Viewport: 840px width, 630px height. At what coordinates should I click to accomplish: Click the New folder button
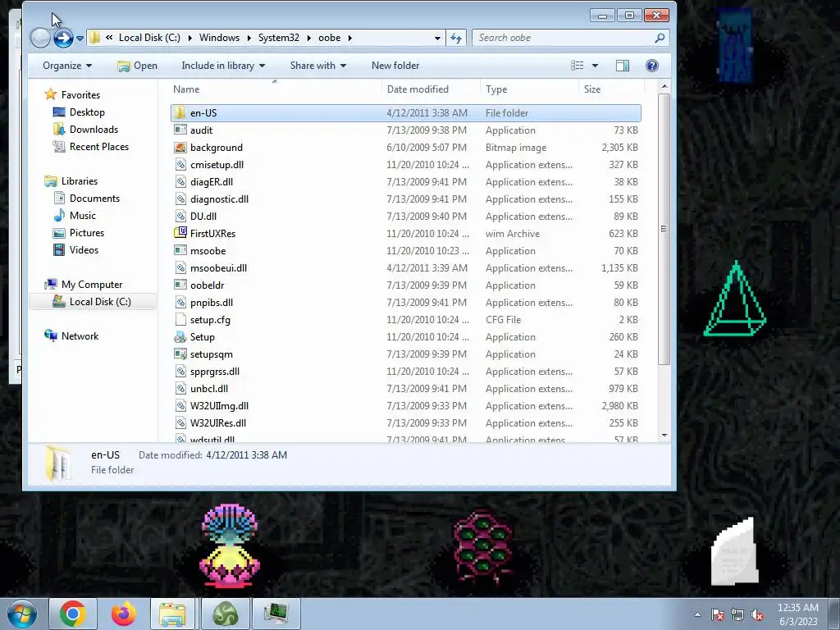395,66
